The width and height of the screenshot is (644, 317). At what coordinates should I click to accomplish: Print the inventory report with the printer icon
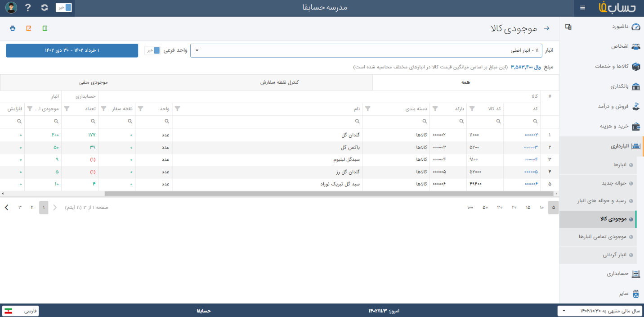[x=13, y=28]
